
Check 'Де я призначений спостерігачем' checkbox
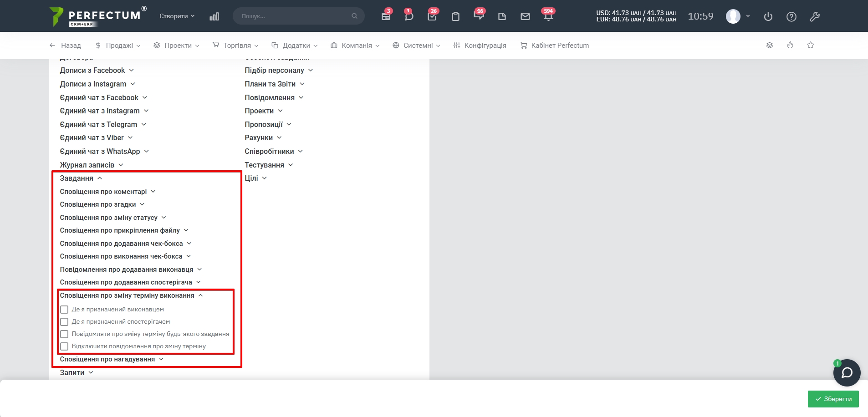65,322
